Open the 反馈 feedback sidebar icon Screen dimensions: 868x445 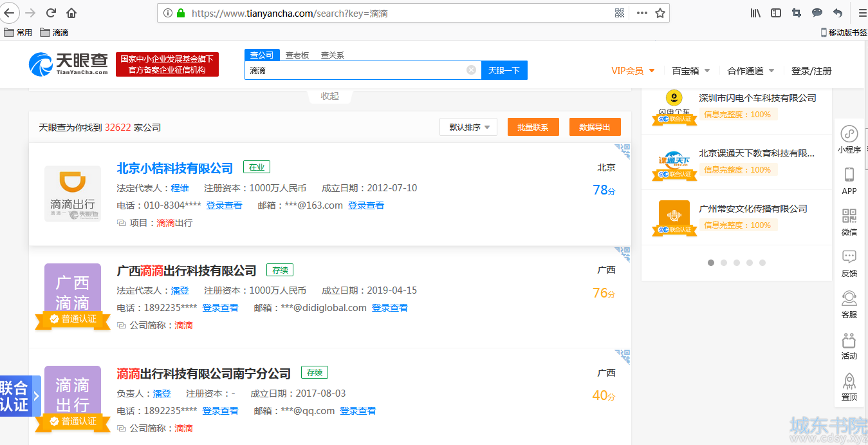pos(849,263)
